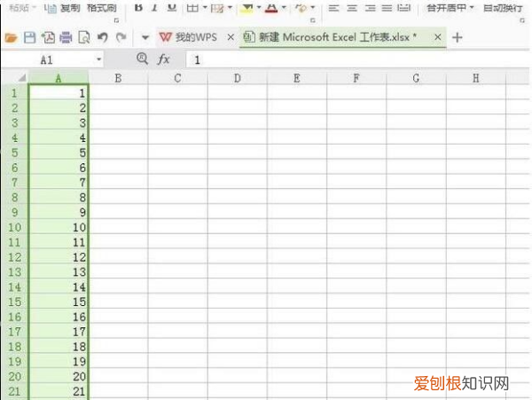This screenshot has width=532, height=400.
Task: Open fill color dropdown arrow
Action: coord(259,7)
